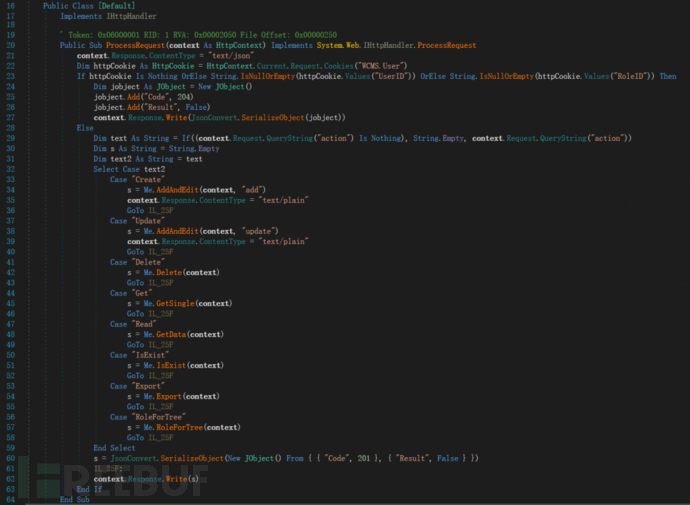Click 'HttpContext' parameter type on line 20

coord(241,45)
